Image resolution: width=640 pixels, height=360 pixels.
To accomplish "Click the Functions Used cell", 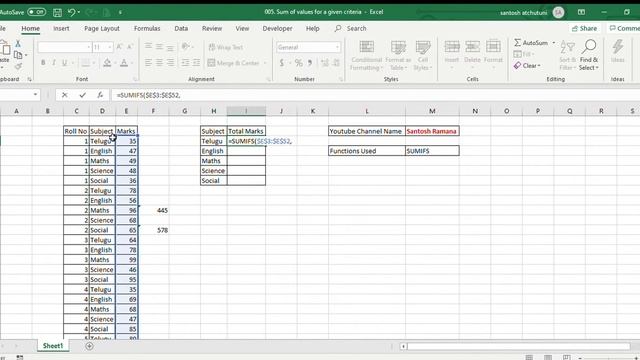I will pyautogui.click(x=367, y=151).
